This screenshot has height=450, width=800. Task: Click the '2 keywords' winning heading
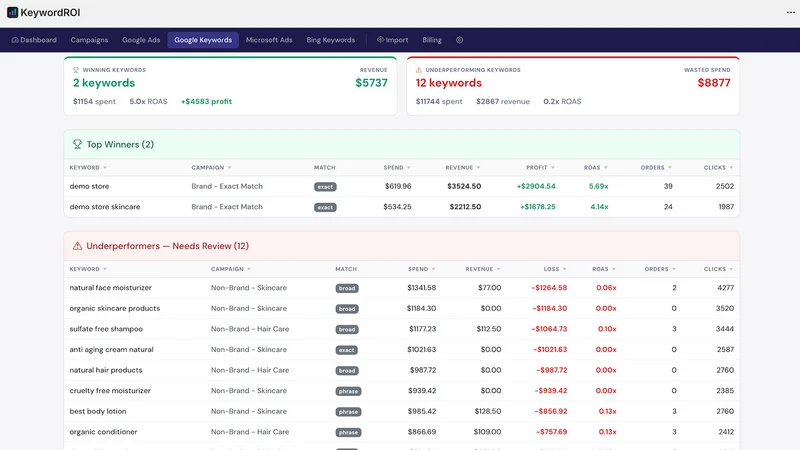pos(104,83)
